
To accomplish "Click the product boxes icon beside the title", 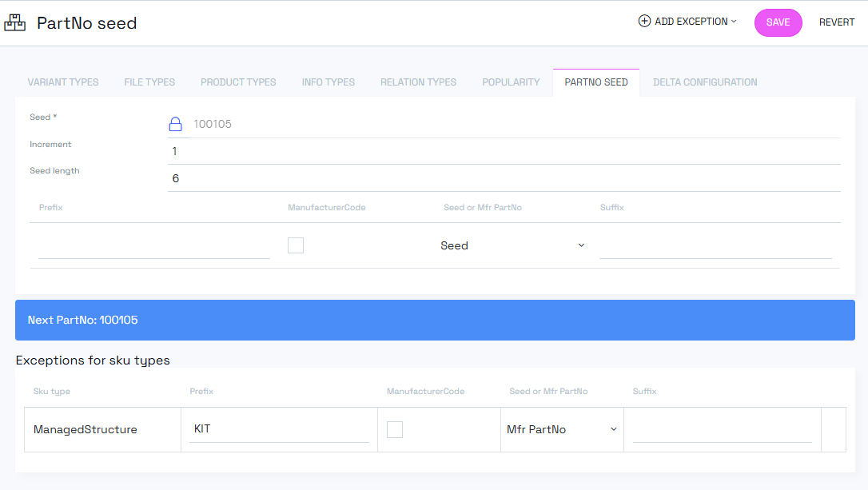I will (15, 23).
